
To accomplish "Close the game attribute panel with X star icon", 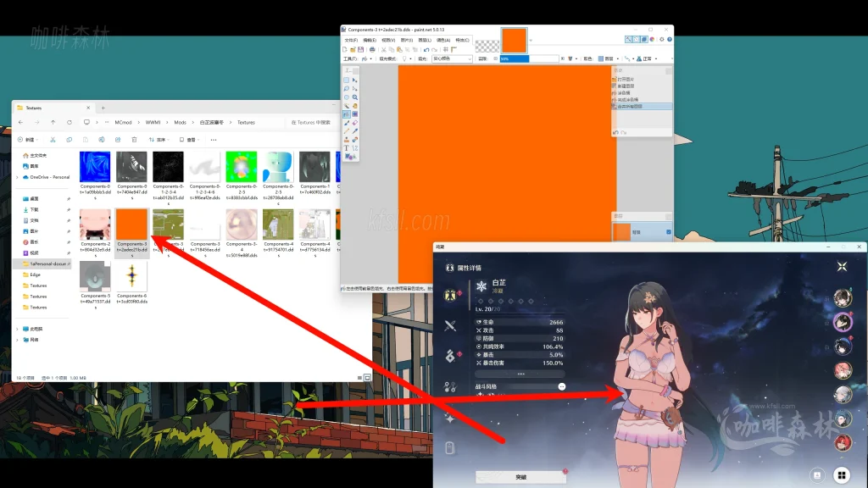I will (x=842, y=267).
